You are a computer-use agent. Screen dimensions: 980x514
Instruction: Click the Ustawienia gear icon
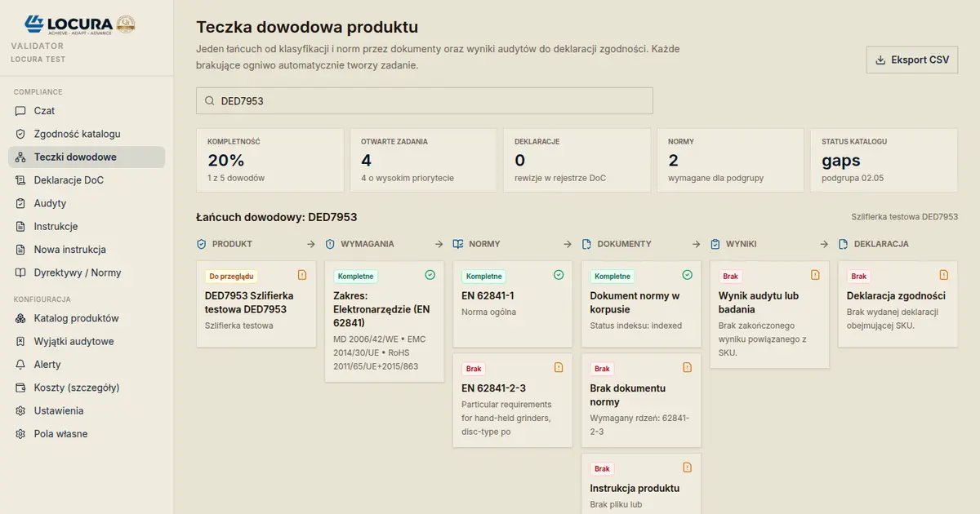coord(20,411)
